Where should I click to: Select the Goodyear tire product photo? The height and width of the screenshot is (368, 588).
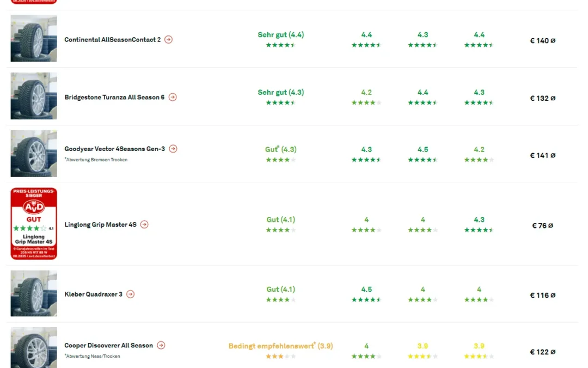34,153
